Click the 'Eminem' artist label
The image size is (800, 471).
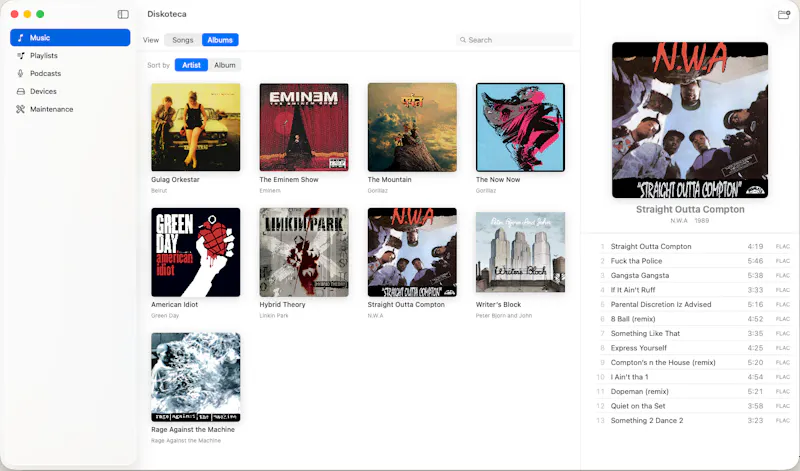(270, 190)
